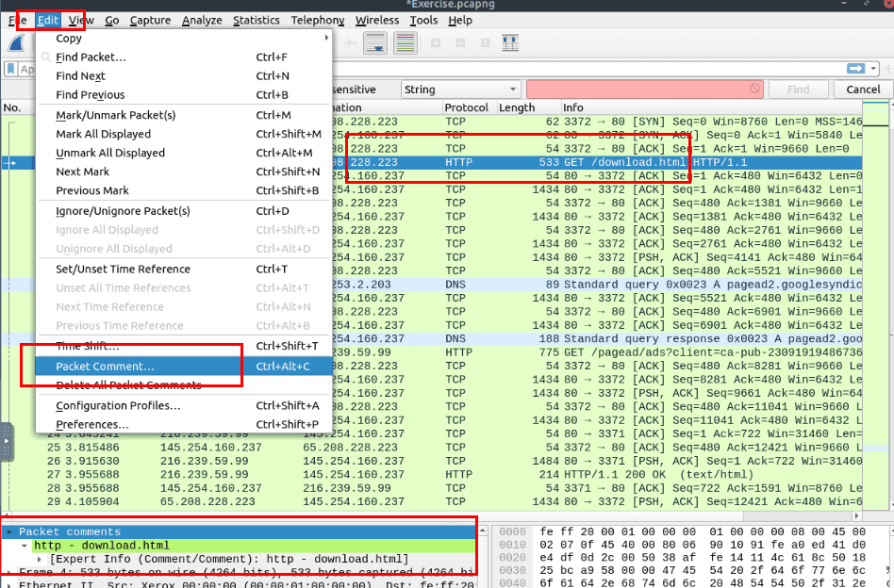Click the Cancel button in the search bar

pos(863,90)
